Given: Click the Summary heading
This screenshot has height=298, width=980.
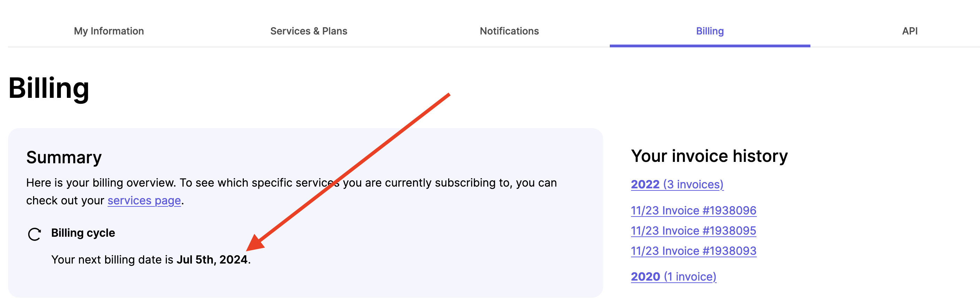Looking at the screenshot, I should [x=64, y=157].
